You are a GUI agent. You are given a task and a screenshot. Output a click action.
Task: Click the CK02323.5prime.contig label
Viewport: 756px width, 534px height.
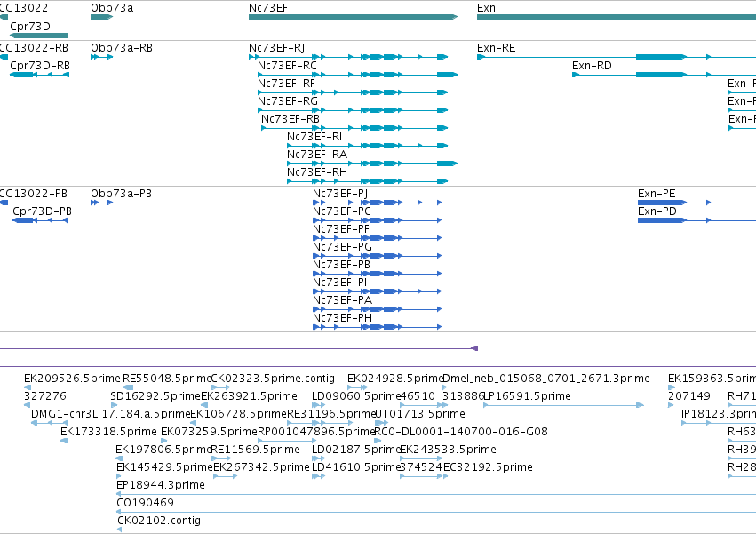pos(273,379)
